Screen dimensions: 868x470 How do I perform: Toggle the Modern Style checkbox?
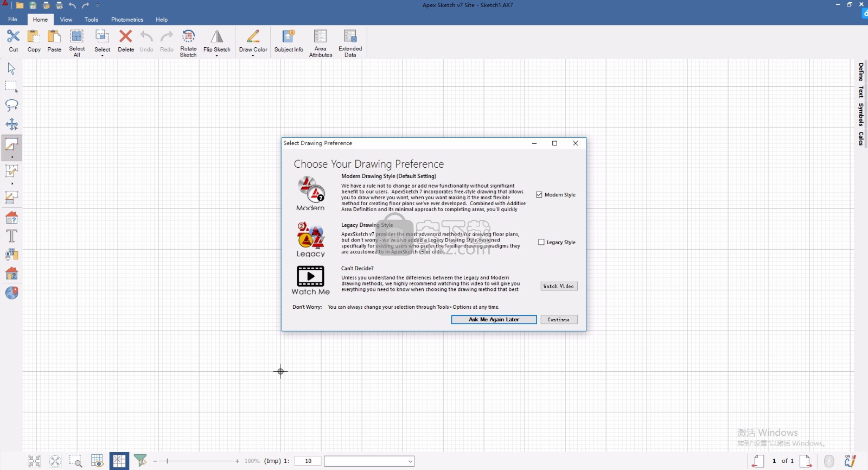coord(539,195)
